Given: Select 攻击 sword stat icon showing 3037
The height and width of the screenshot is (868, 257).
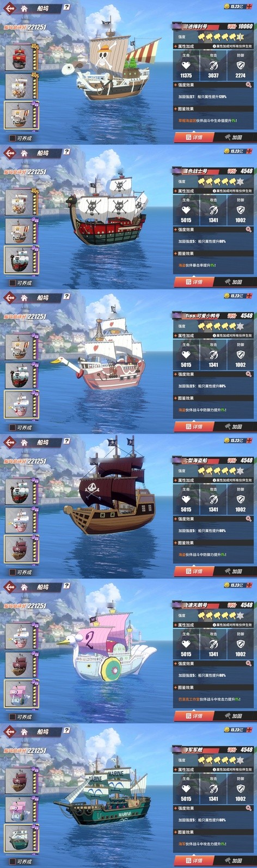Looking at the screenshot, I should [213, 65].
